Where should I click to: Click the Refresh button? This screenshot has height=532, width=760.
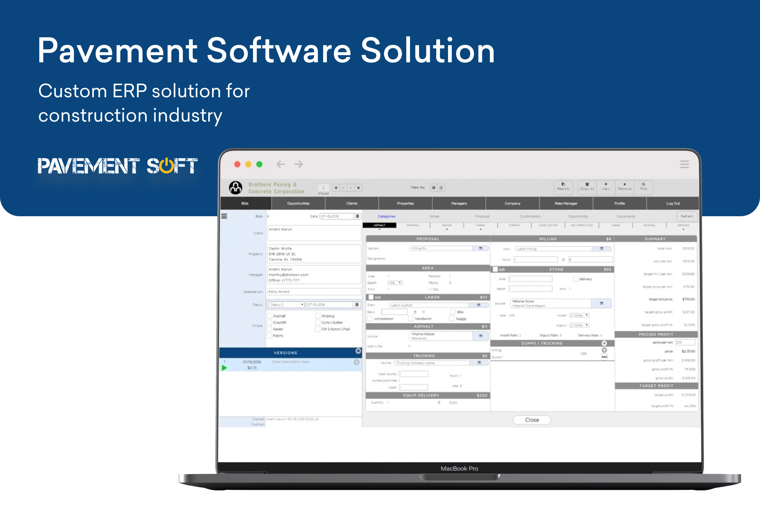pos(687,216)
